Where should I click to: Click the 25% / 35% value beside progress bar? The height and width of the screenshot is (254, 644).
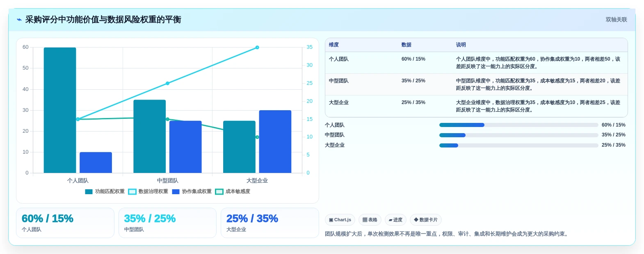pyautogui.click(x=614, y=145)
